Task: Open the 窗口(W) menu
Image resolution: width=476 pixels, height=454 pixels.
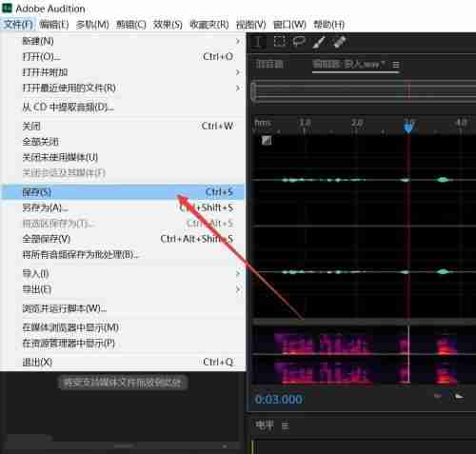Action: click(289, 25)
